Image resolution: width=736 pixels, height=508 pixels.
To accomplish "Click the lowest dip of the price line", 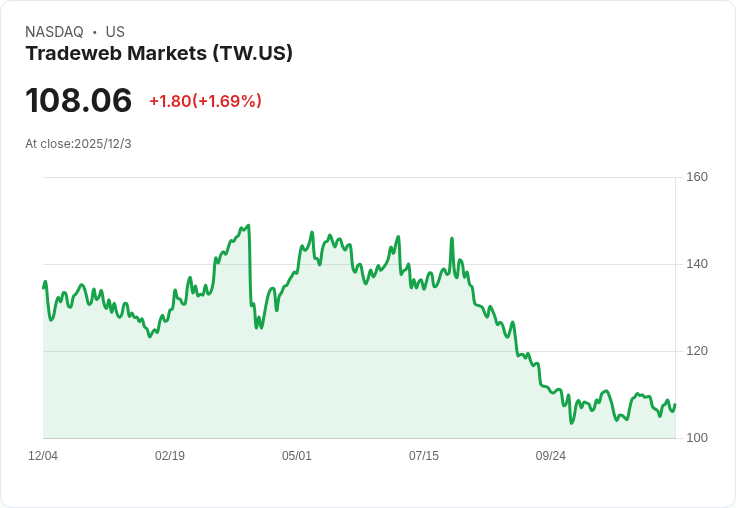I will pyautogui.click(x=571, y=423).
